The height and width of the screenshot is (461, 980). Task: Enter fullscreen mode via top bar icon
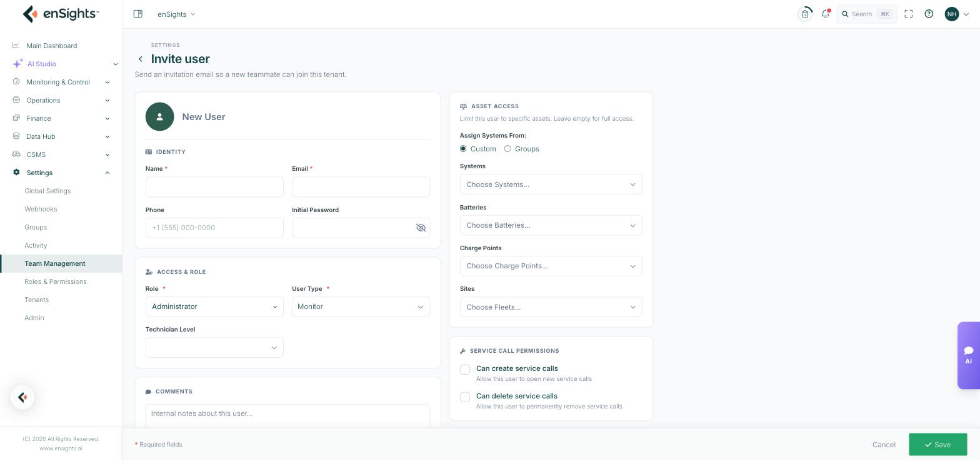pyautogui.click(x=909, y=14)
